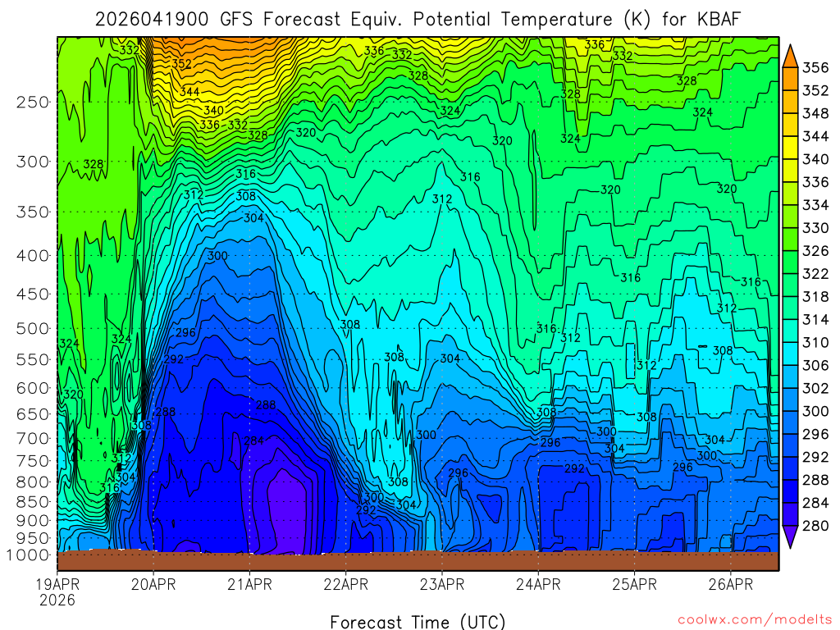Image resolution: width=840 pixels, height=630 pixels.
Task: Pick the colorbar swatch between 340 and 344
Action: [791, 148]
